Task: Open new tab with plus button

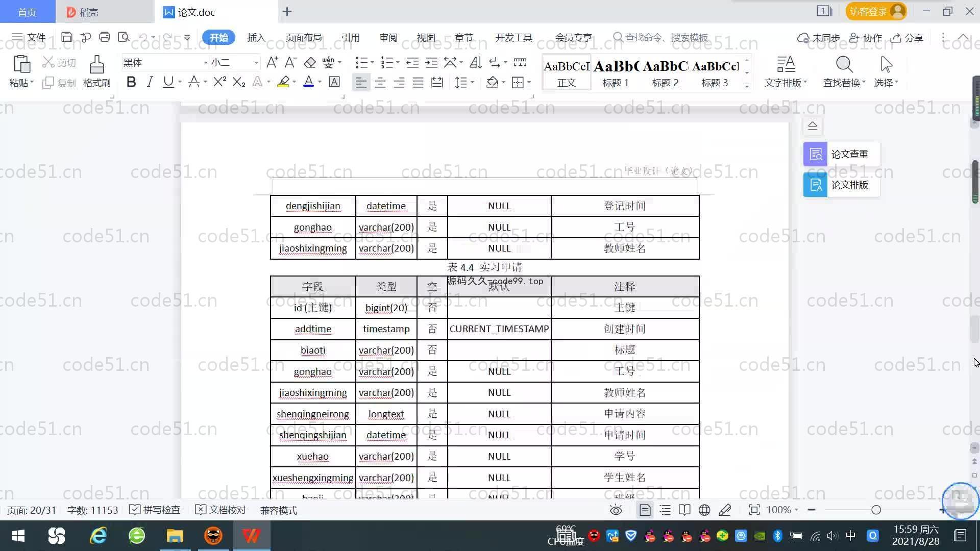Action: (x=287, y=12)
